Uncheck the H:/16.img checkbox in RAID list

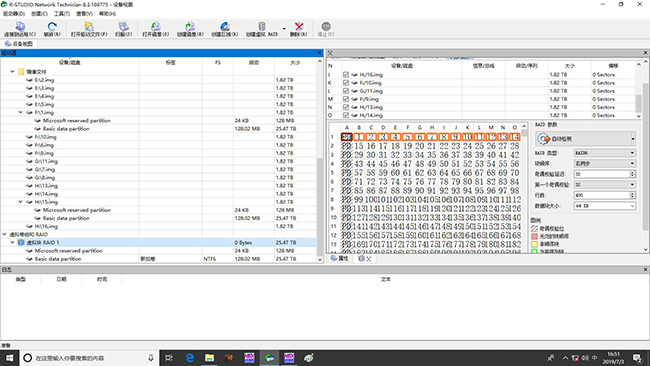point(346,75)
